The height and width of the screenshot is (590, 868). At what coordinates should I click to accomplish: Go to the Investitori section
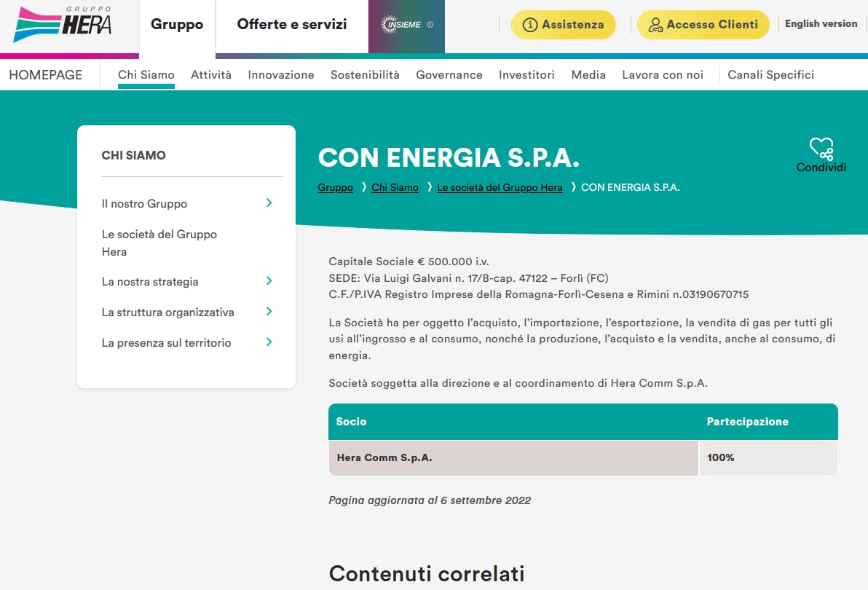point(526,74)
